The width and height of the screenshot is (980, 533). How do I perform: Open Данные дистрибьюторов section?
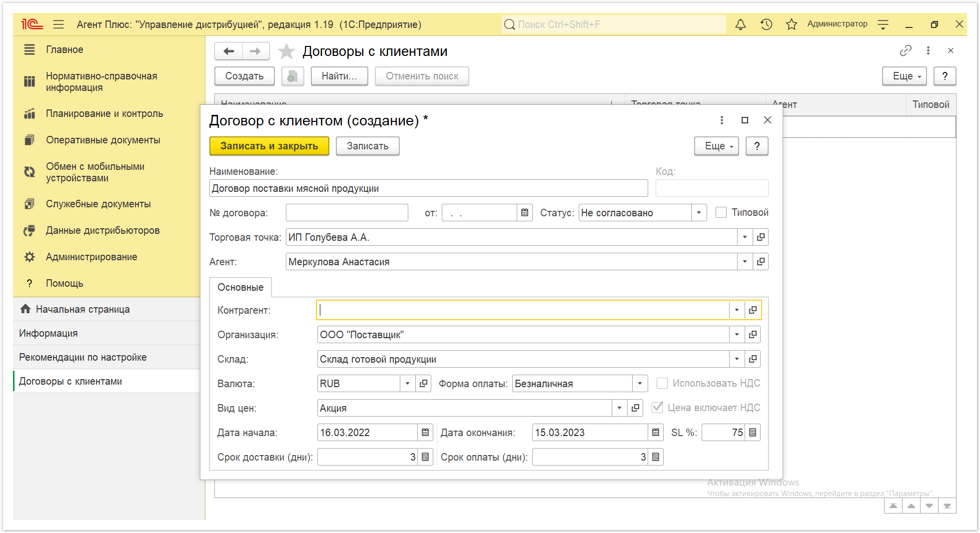pyautogui.click(x=109, y=231)
